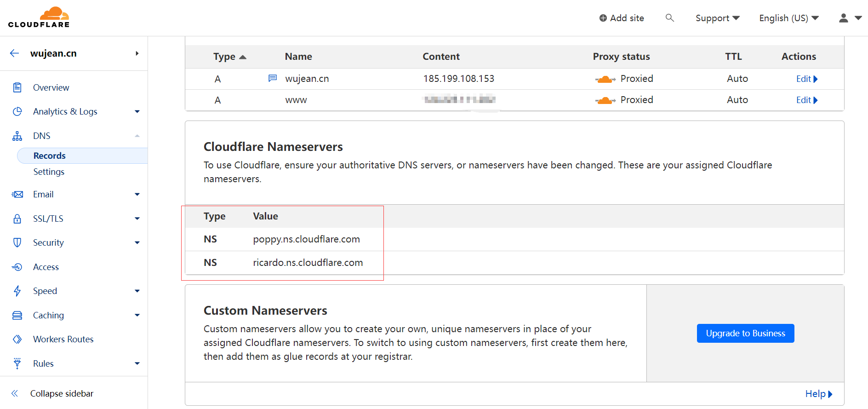Click the TTL column header
The width and height of the screenshot is (868, 409).
[733, 57]
